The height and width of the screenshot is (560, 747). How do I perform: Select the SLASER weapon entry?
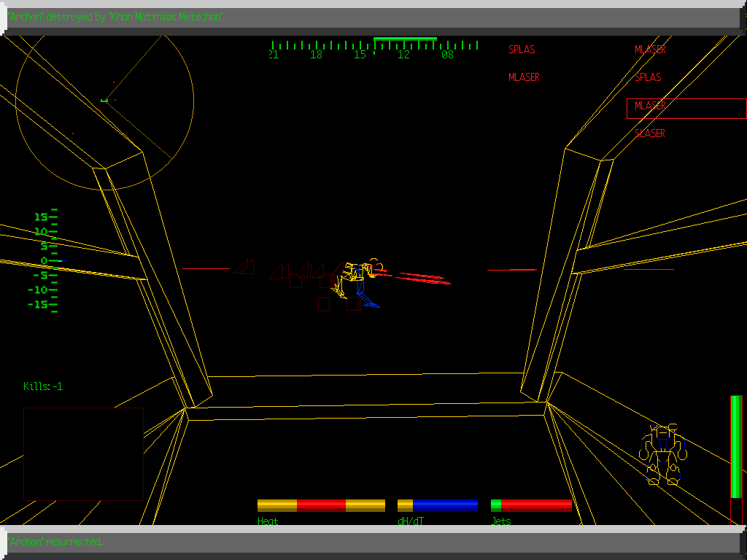(x=650, y=133)
